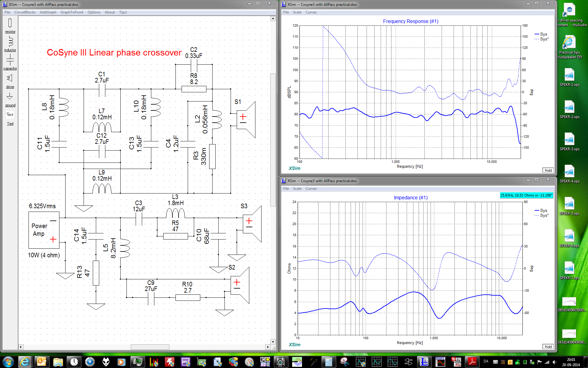This screenshot has width=588, height=368.
Task: Open SPEKR-1.xps desktop file
Action: click(570, 77)
